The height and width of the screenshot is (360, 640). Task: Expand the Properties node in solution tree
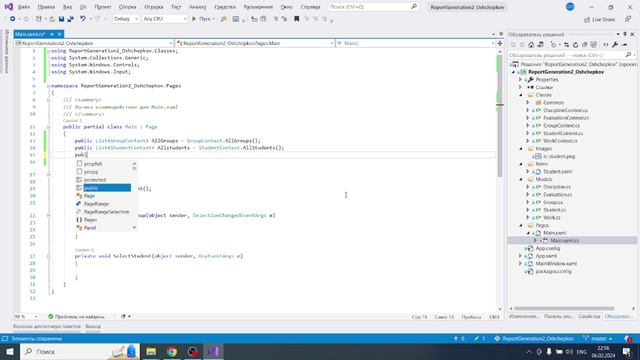(521, 80)
